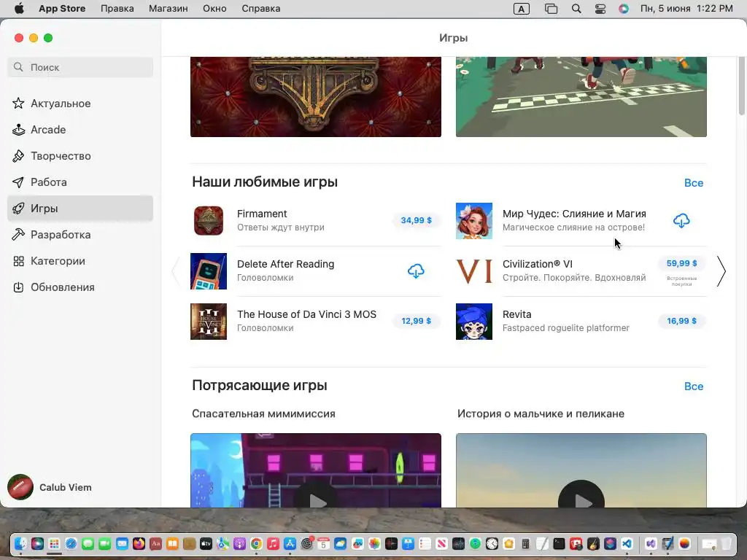Go back in favorites list with left chevron
This screenshot has height=560, width=747.
pos(177,271)
